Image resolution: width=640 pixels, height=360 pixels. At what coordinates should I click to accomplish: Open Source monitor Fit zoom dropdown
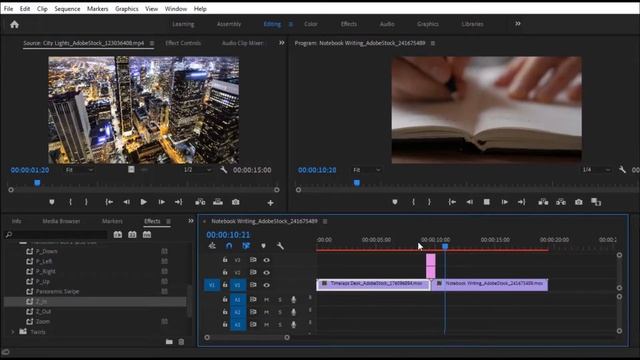click(x=79, y=170)
